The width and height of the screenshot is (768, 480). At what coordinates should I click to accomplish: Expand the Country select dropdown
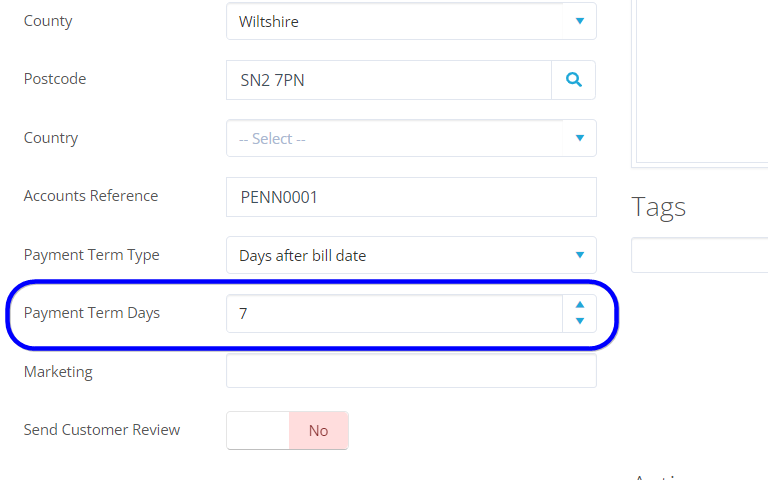pos(400,139)
